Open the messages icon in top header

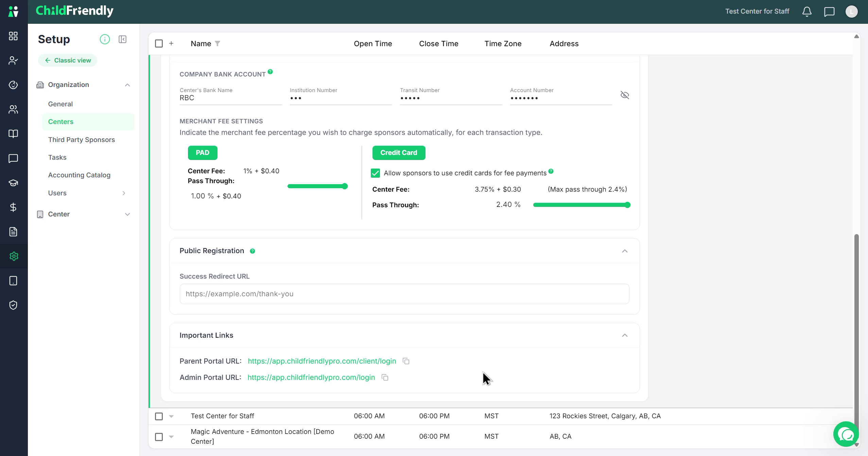pos(829,12)
